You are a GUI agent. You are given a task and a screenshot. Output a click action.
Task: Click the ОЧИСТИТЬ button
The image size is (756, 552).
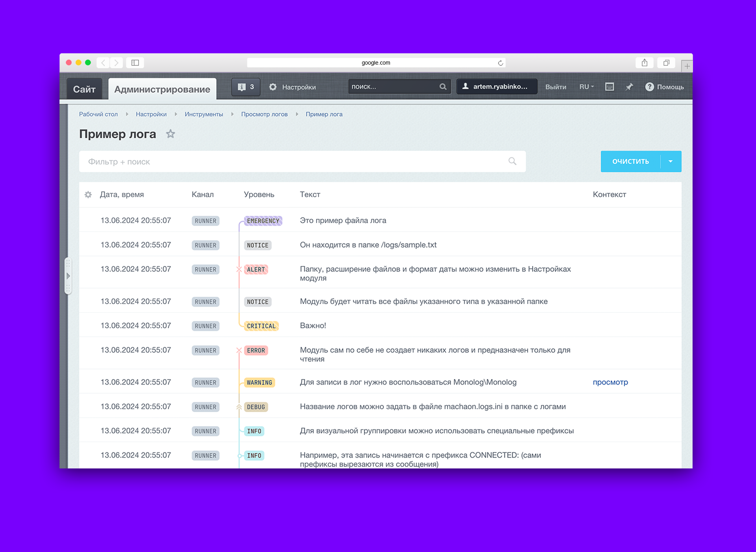[x=630, y=161]
